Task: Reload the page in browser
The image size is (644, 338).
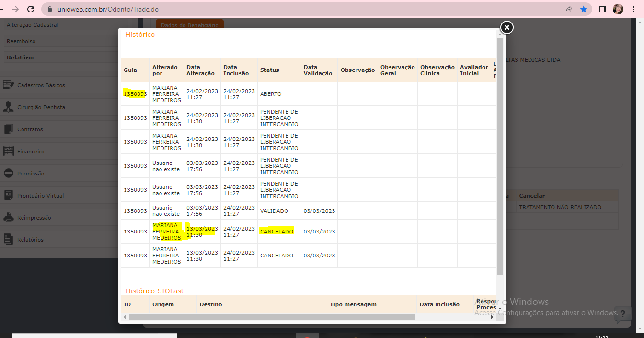Action: [31, 9]
